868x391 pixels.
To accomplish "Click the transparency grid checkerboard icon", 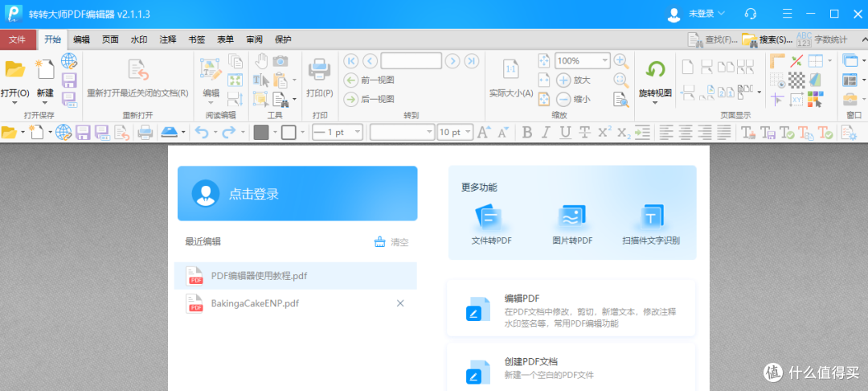I will pyautogui.click(x=796, y=80).
